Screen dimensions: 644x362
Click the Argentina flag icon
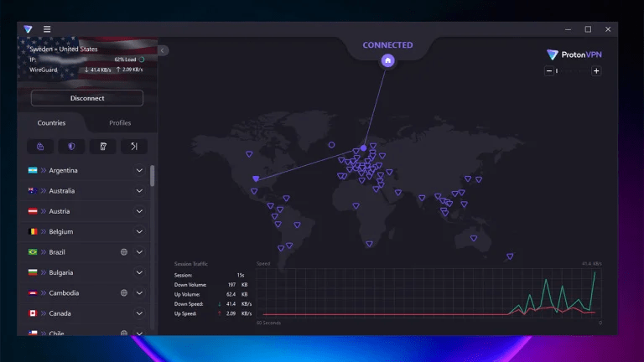[33, 170]
